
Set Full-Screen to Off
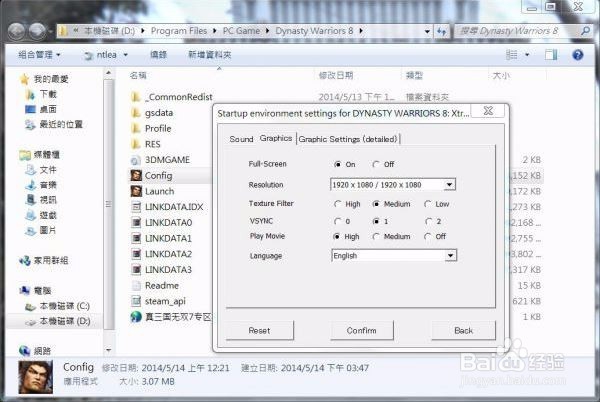(376, 164)
